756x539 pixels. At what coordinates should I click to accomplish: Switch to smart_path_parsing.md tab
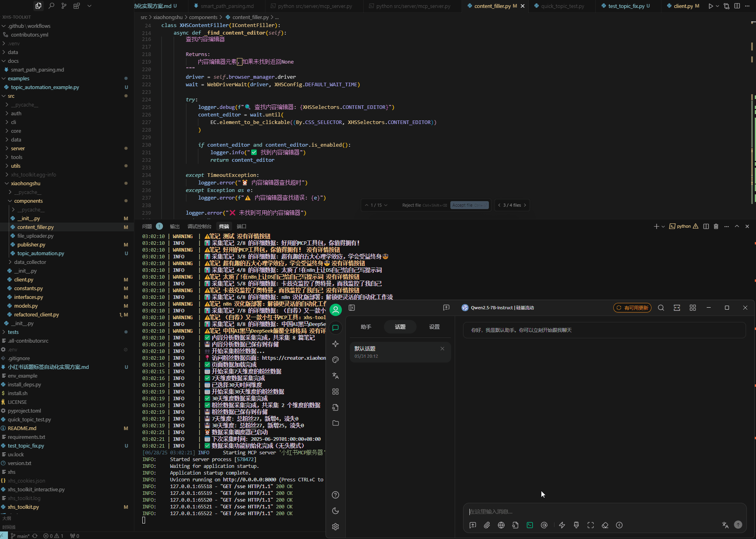pos(227,6)
